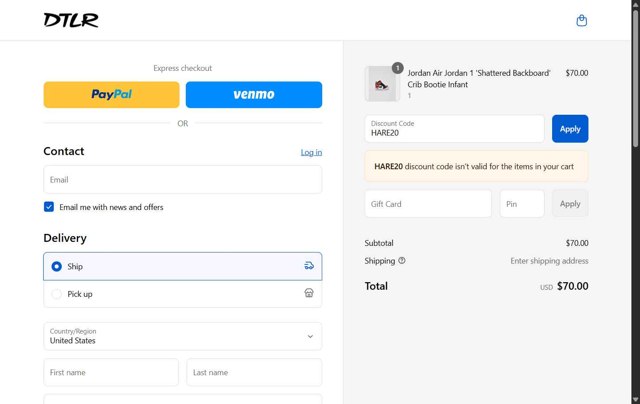Click the shipping truck icon

(309, 266)
